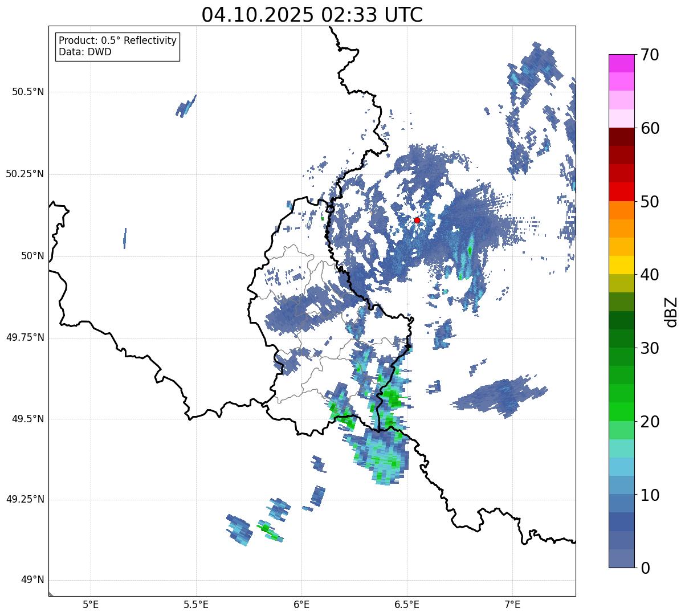Click the colorbar 60 tick label
The width and height of the screenshot is (685, 616).
point(649,128)
